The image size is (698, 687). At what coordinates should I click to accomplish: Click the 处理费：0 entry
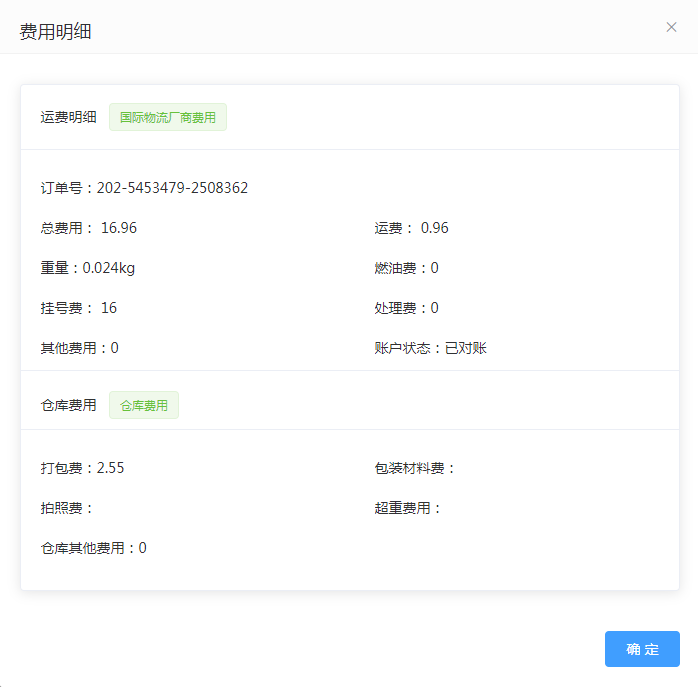tap(406, 308)
